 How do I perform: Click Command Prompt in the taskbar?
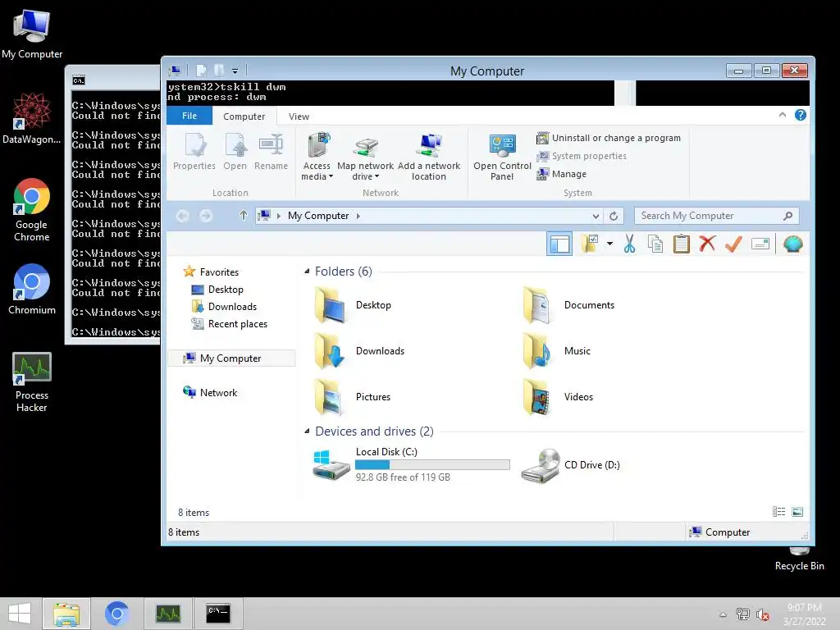click(218, 614)
